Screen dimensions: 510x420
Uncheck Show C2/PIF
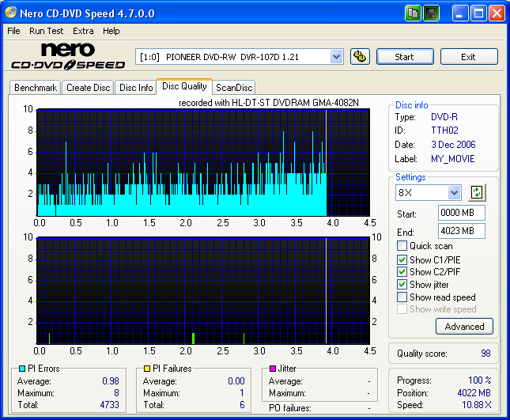click(402, 271)
